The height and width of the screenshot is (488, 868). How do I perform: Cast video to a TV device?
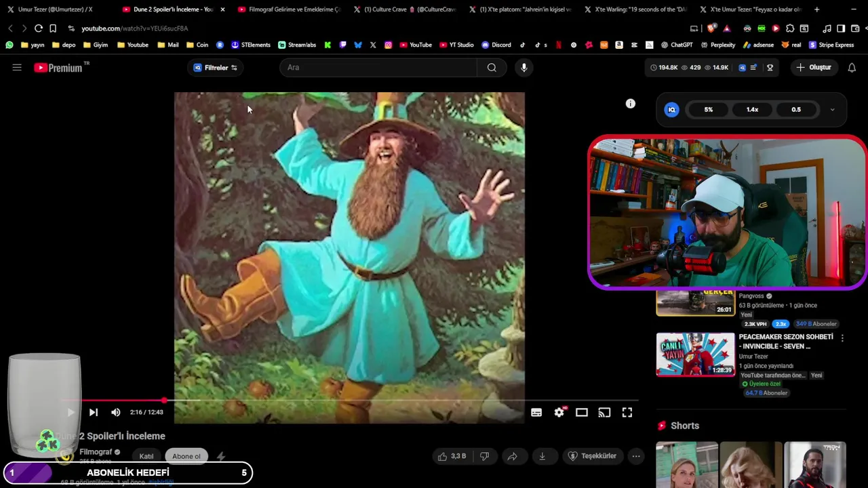click(604, 412)
